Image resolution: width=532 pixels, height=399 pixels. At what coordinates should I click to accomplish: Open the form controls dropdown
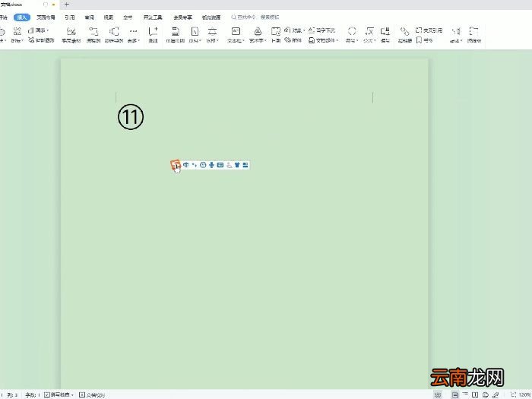[x=456, y=35]
